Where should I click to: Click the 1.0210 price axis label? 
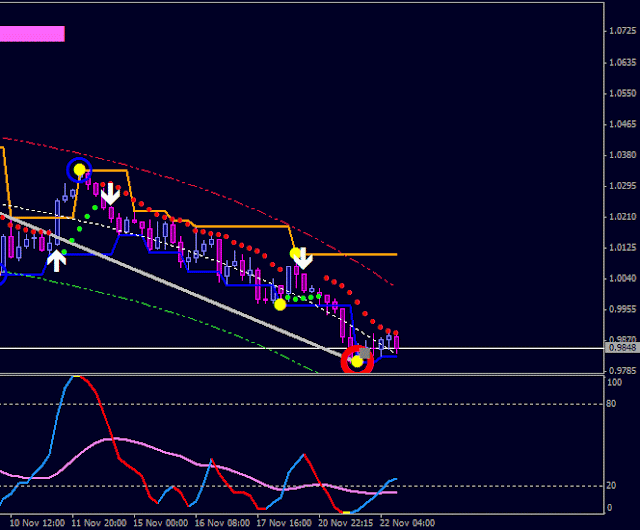click(x=622, y=217)
